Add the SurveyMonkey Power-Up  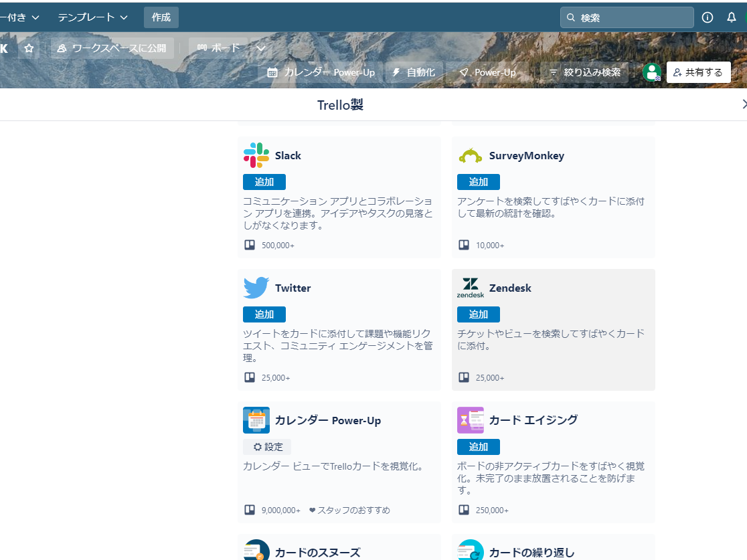tap(479, 182)
